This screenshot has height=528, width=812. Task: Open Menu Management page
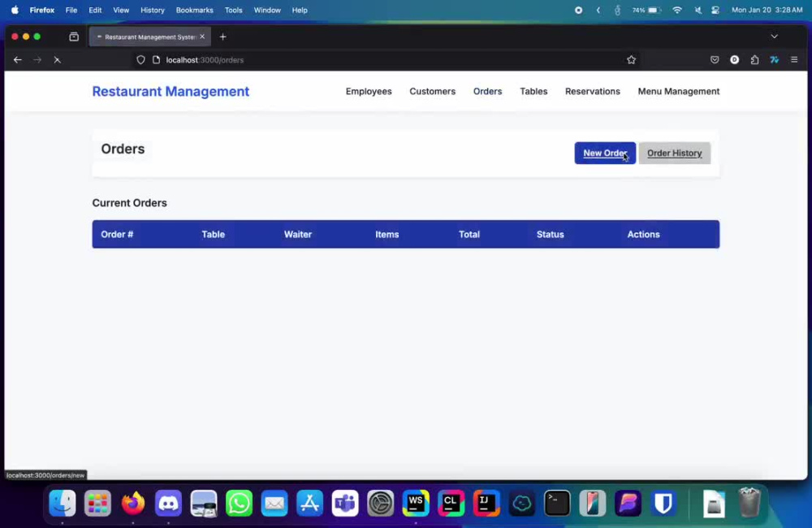678,91
